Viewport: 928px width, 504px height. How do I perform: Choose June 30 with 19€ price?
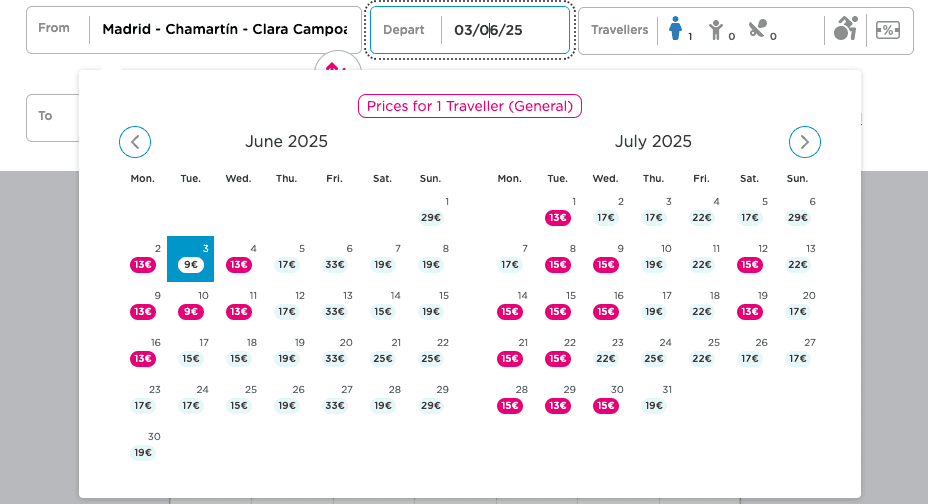click(x=143, y=445)
